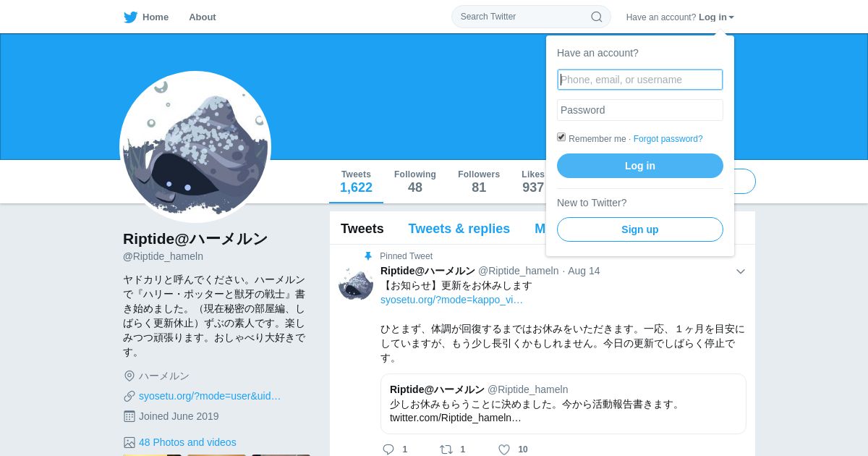Click the location pin icon
Screen dimensions: 868x456
pyautogui.click(x=129, y=376)
